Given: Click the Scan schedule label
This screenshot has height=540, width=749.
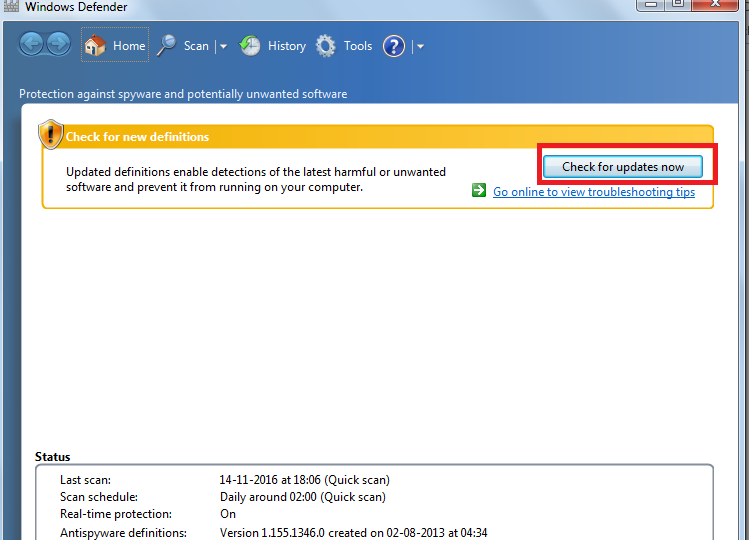Looking at the screenshot, I should click(x=99, y=497).
